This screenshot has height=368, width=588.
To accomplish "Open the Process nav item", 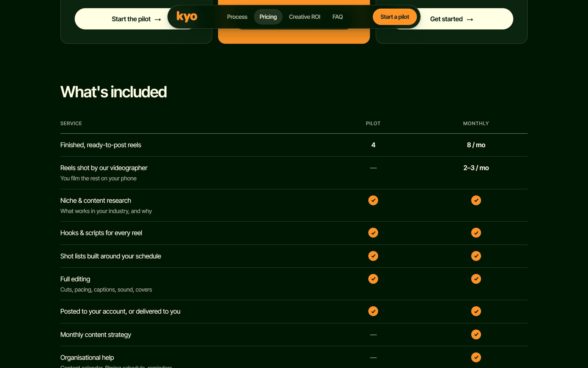I will pos(237,17).
